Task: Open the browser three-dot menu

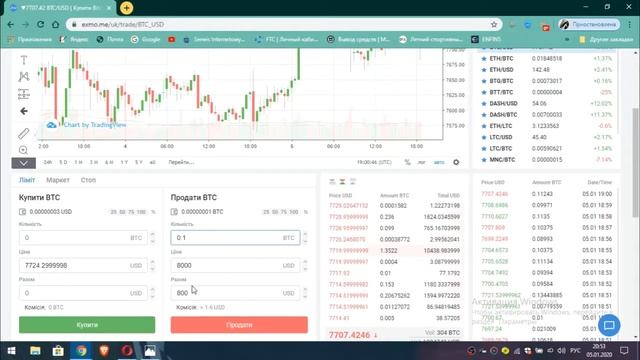Action: point(630,24)
